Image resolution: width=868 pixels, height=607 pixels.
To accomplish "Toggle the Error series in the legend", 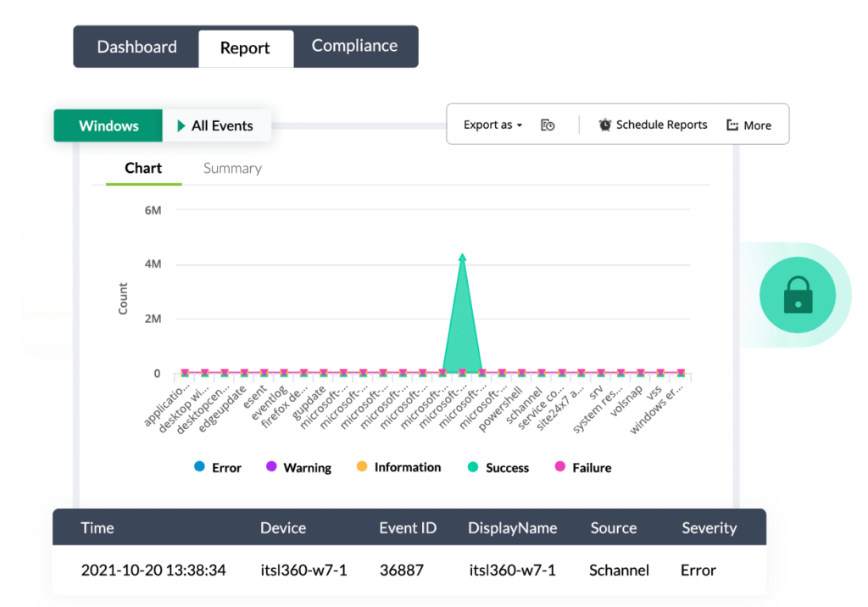I will point(198,467).
